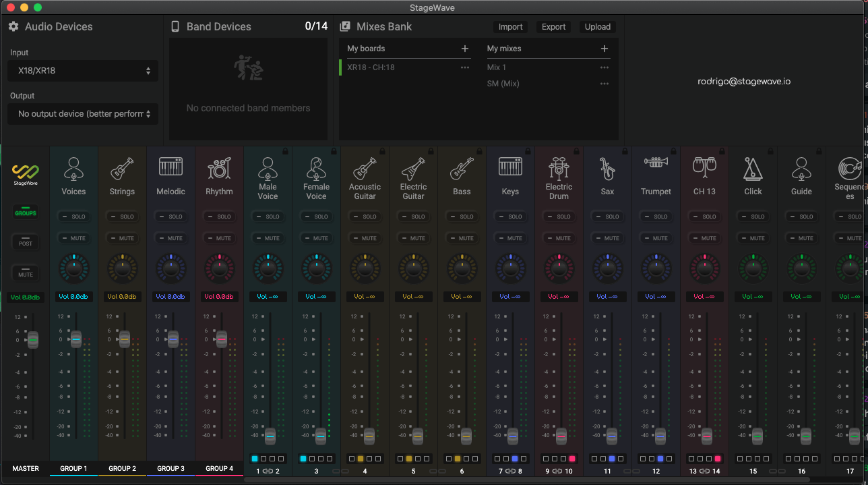Click the Electric Drum kit icon

click(559, 167)
